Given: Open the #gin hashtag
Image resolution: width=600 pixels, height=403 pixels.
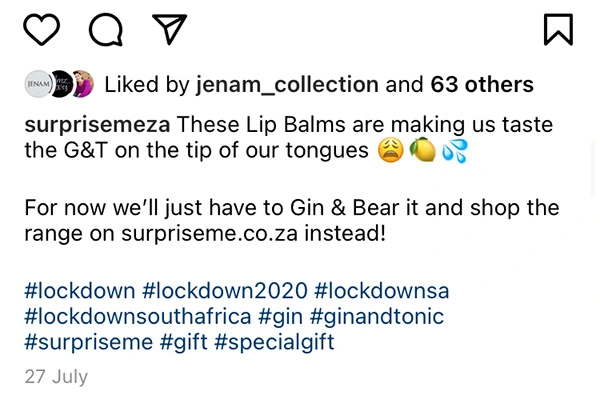Looking at the screenshot, I should pos(281,317).
